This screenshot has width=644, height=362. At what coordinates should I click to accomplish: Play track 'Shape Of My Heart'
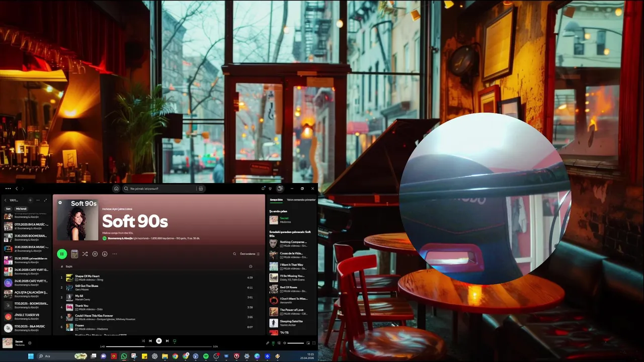[x=159, y=278]
